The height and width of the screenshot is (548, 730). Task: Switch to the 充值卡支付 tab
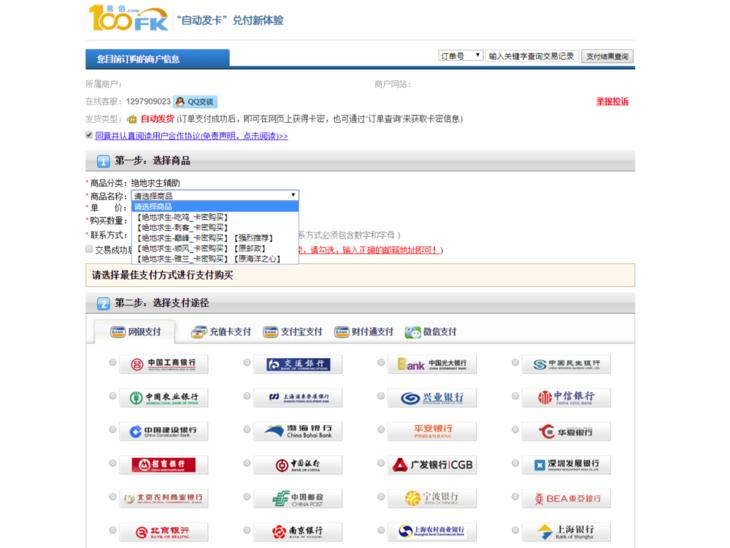coord(221,332)
